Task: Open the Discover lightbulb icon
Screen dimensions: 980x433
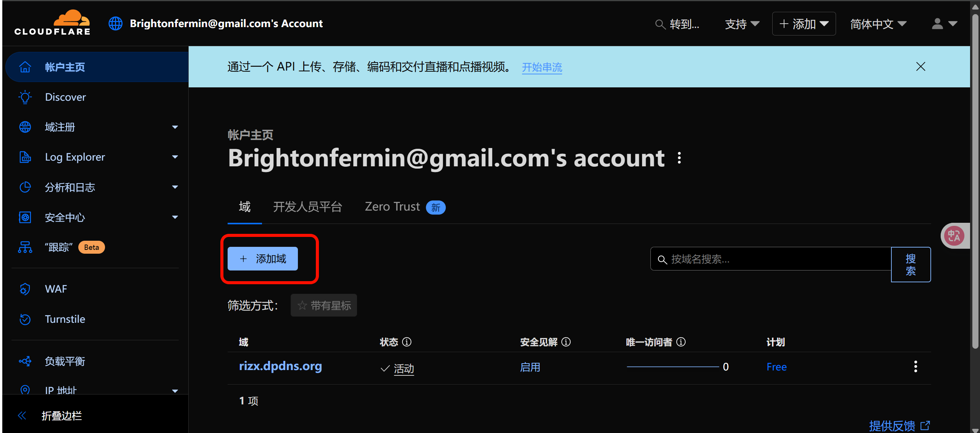Action: click(25, 97)
